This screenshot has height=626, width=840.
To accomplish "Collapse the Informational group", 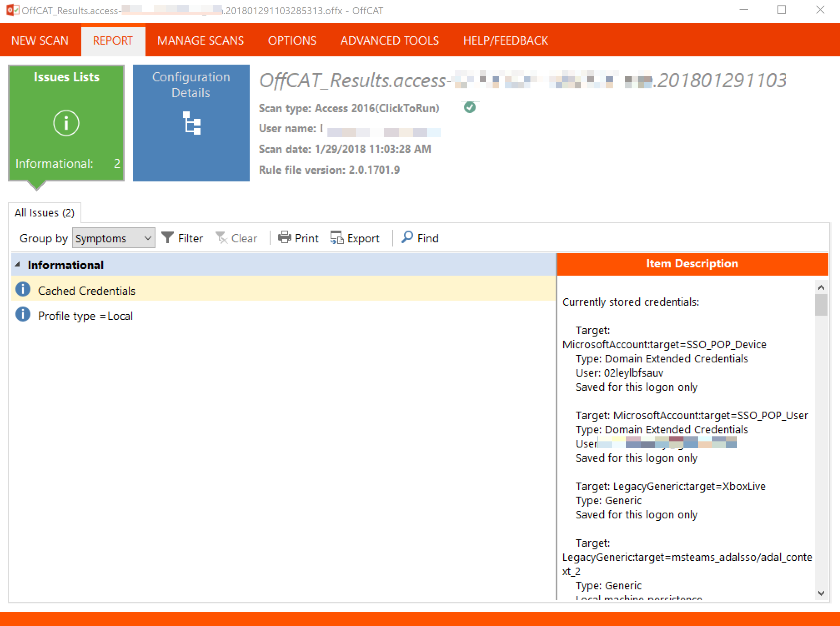I will point(18,264).
